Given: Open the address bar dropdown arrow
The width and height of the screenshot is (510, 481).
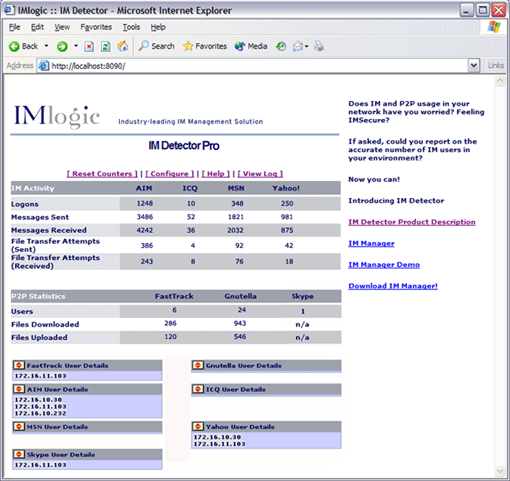Looking at the screenshot, I should 474,65.
